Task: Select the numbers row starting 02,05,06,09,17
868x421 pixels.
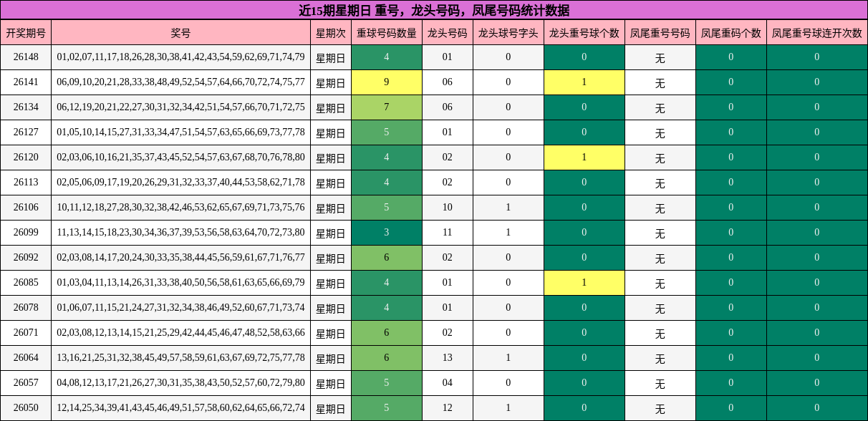Action: point(180,183)
